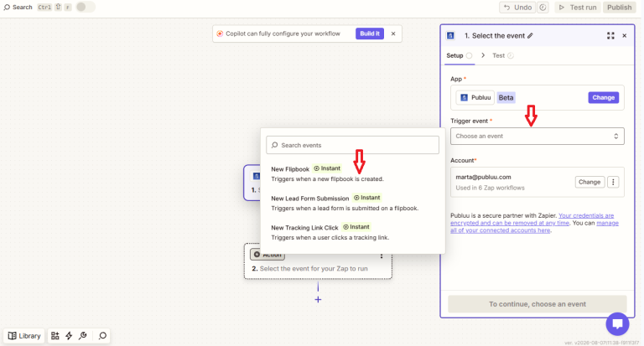Expand the step panel to full screen
Screen dimensions: 644x346
click(x=610, y=36)
